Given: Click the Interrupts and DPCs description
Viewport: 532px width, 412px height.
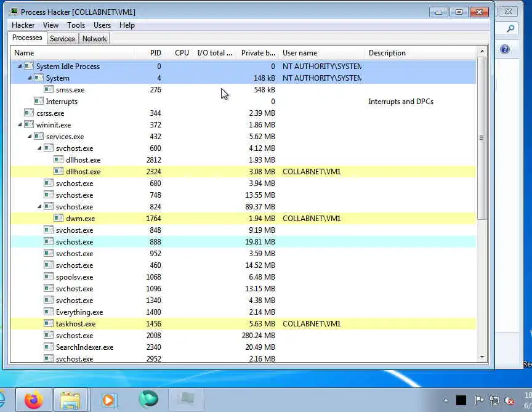Looking at the screenshot, I should (x=401, y=102).
